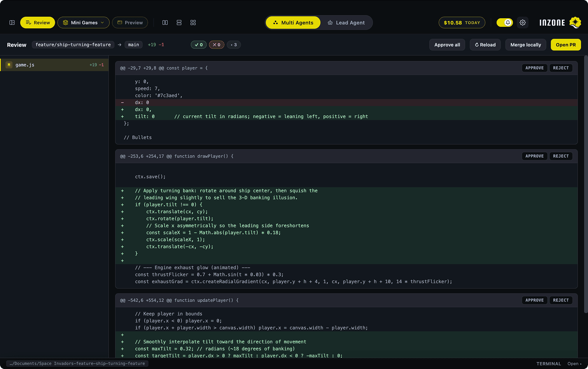Approve the drawPlayer hunk

coord(534,156)
